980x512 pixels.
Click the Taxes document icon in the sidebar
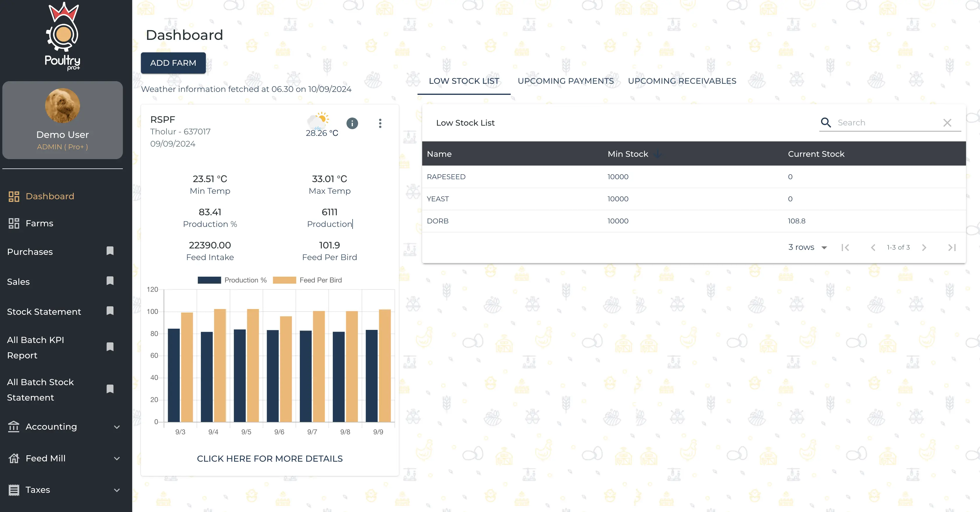tap(14, 490)
